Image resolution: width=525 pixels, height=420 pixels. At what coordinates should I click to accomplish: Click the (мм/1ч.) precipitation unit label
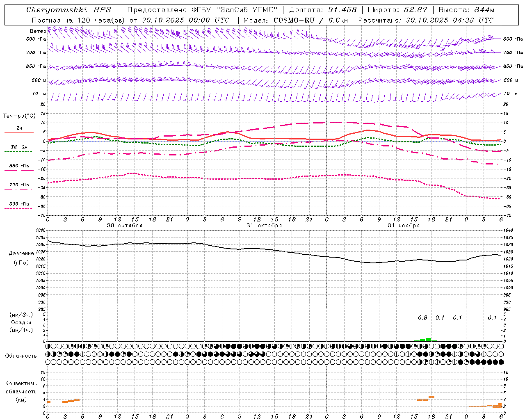point(21,330)
